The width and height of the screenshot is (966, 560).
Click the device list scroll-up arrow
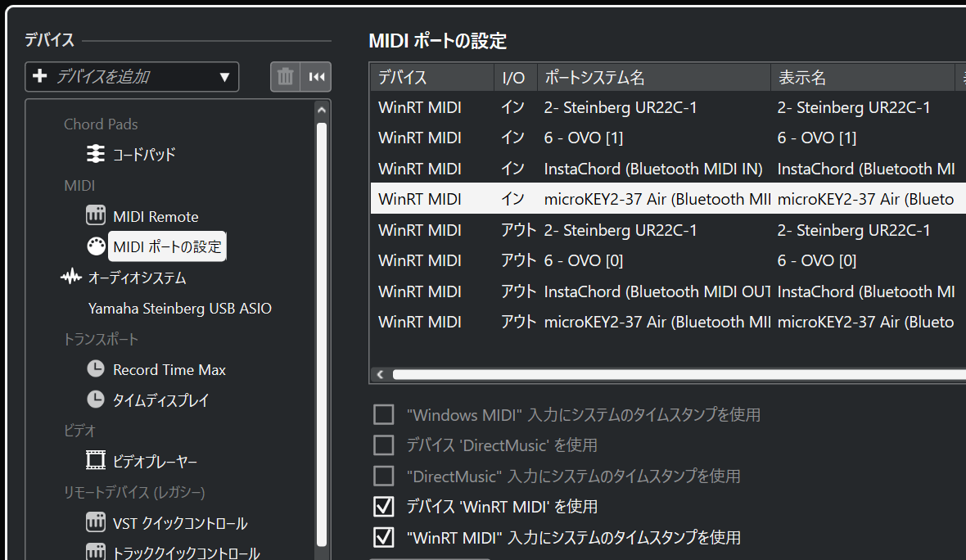pyautogui.click(x=321, y=110)
